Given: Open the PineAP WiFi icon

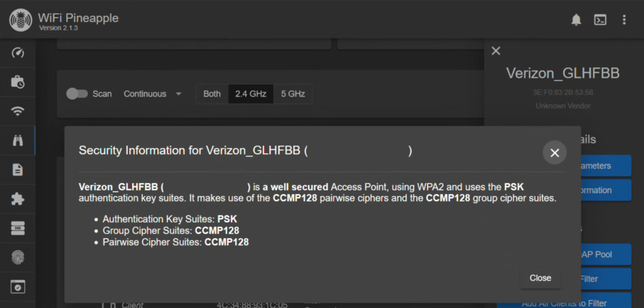Looking at the screenshot, I should tap(18, 111).
